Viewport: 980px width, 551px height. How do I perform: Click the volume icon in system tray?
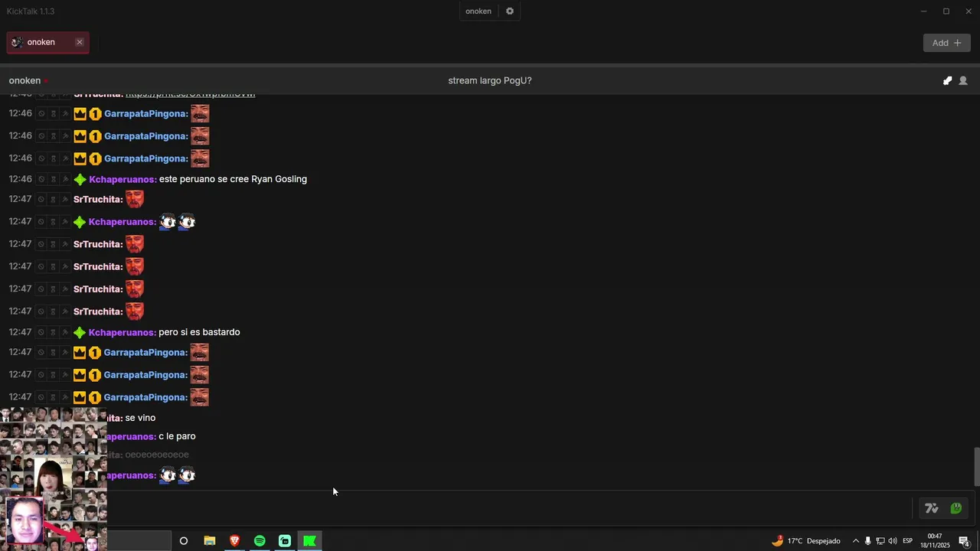(893, 541)
